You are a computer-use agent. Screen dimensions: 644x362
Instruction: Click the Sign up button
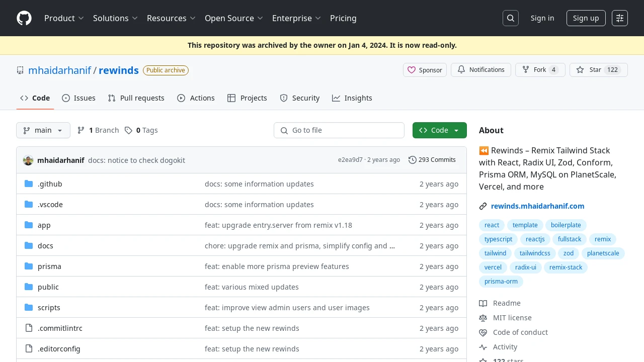[586, 18]
